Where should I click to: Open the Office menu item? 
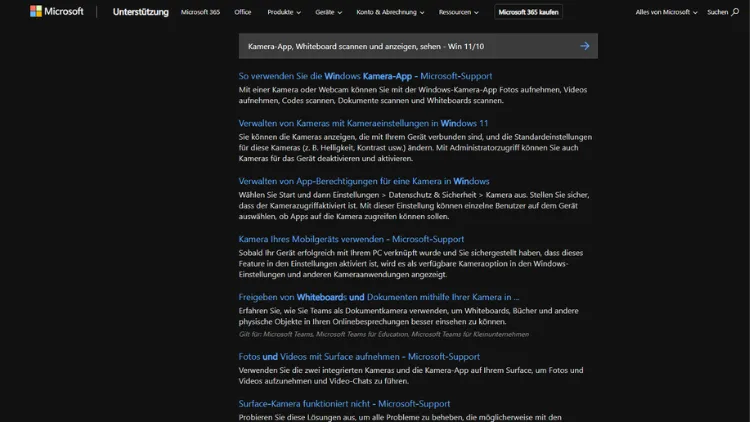pyautogui.click(x=243, y=12)
